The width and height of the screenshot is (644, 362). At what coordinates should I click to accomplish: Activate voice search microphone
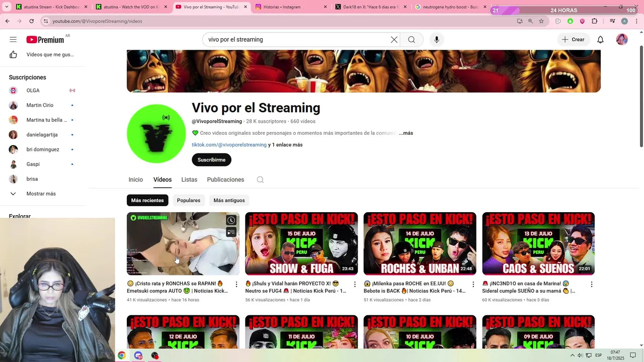[436, 40]
